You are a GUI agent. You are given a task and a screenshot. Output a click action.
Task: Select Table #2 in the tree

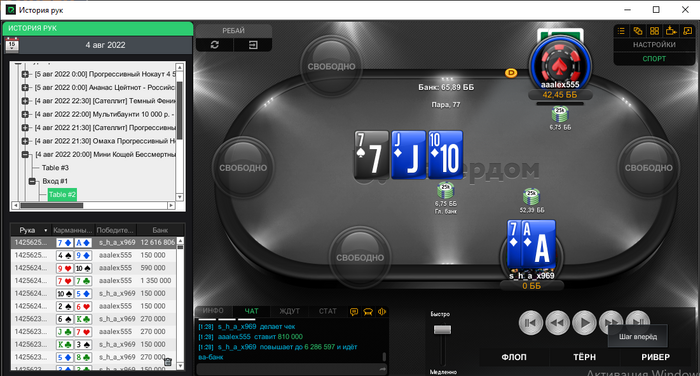pos(62,194)
